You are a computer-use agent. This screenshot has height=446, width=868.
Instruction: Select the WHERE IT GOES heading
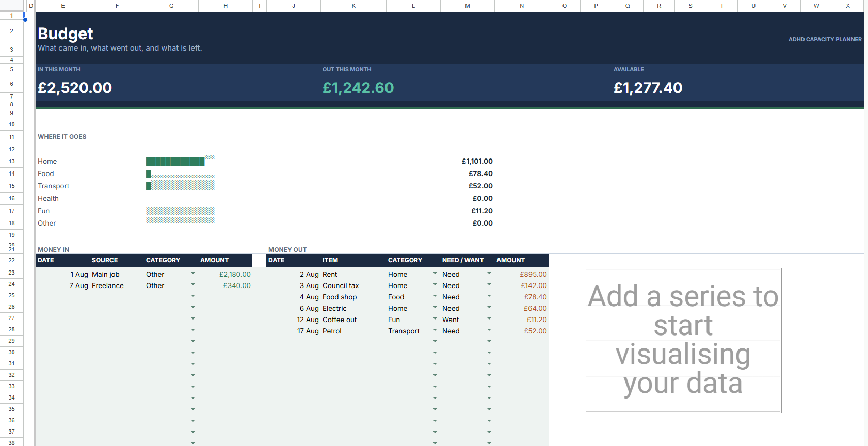pos(62,137)
